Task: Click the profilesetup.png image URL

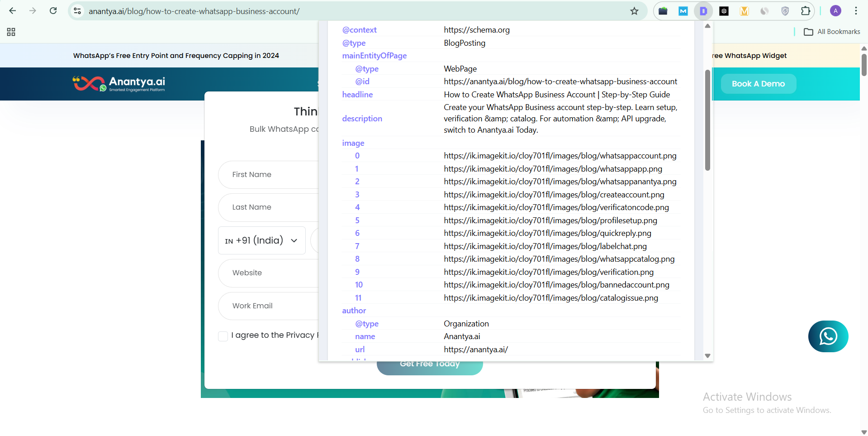Action: [x=550, y=220]
